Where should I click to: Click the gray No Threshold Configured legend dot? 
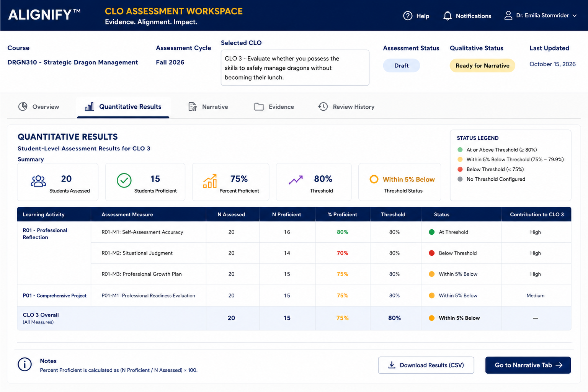[x=460, y=179]
